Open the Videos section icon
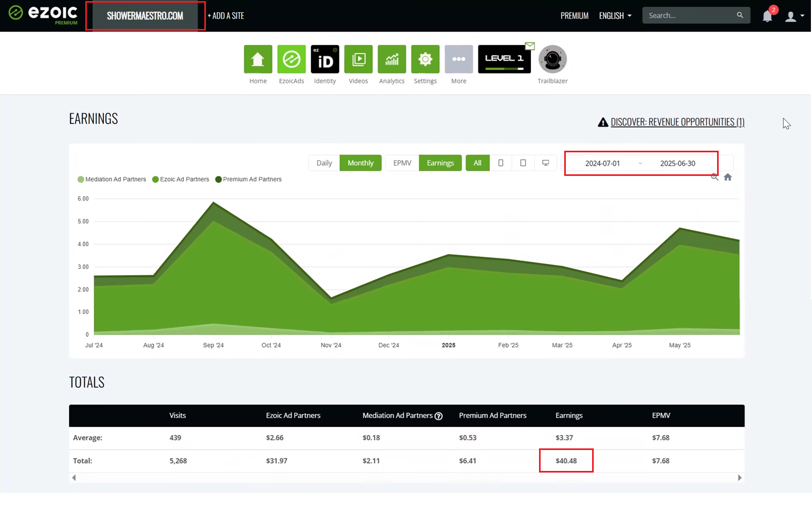This screenshot has width=812, height=509. coord(358,59)
